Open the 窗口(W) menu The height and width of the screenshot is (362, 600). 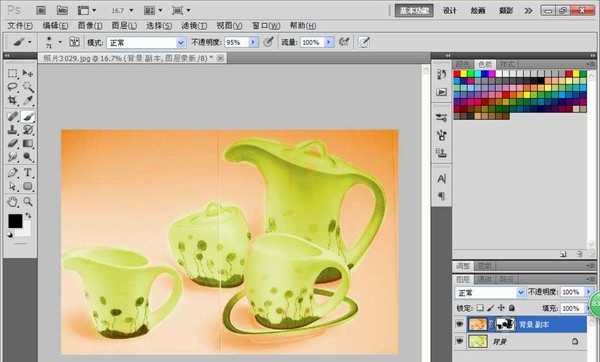pyautogui.click(x=266, y=26)
